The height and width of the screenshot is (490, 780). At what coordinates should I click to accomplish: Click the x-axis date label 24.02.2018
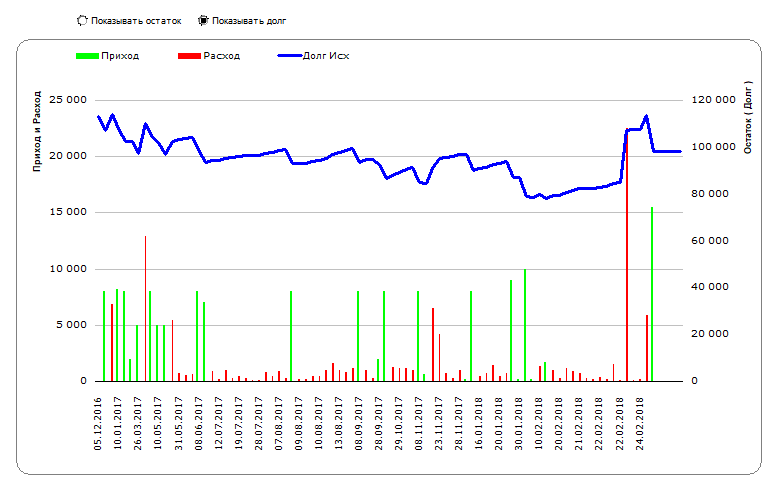click(x=640, y=424)
